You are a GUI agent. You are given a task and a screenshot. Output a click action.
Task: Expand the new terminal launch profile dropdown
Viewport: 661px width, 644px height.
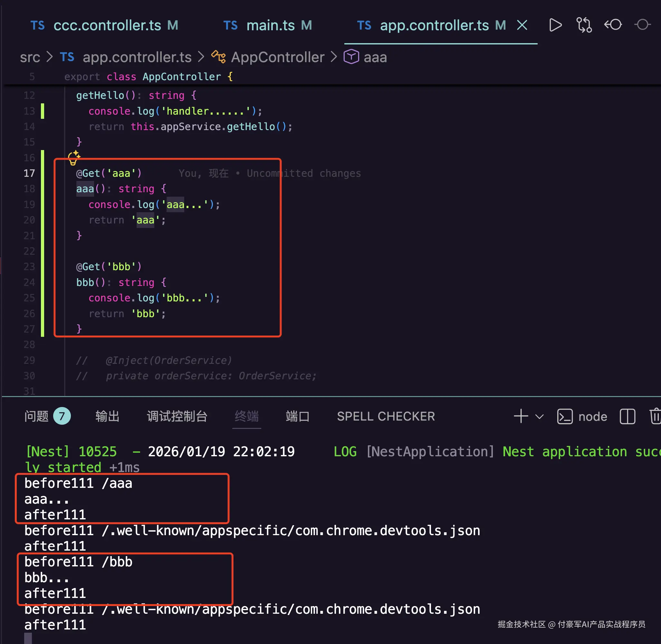click(540, 416)
